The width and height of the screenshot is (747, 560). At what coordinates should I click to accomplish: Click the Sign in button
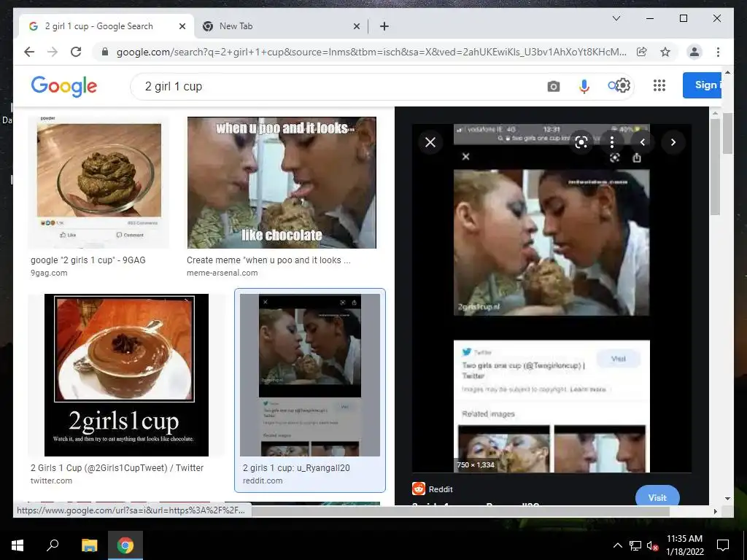point(702,85)
